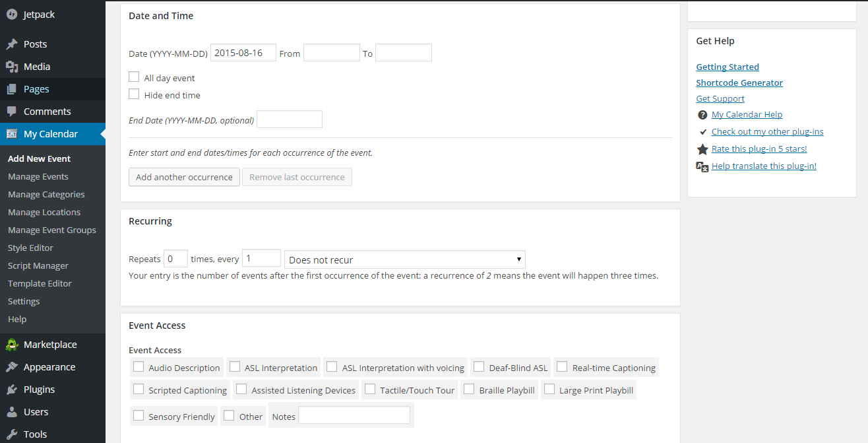Click the Tools wrench icon

[12, 434]
